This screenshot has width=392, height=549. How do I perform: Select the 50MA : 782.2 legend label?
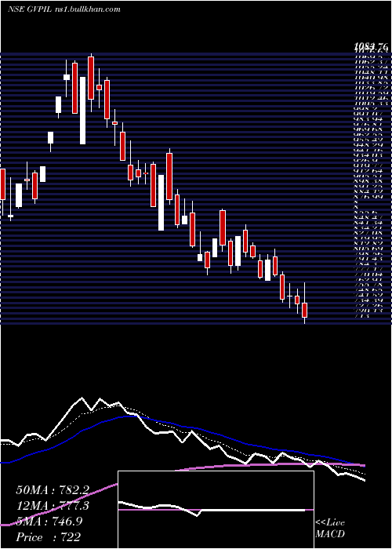pos(53,490)
